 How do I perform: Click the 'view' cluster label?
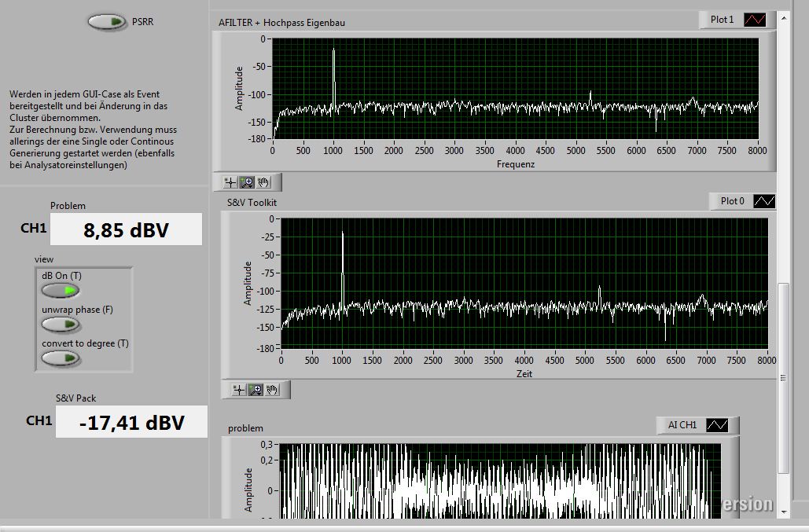click(44, 259)
